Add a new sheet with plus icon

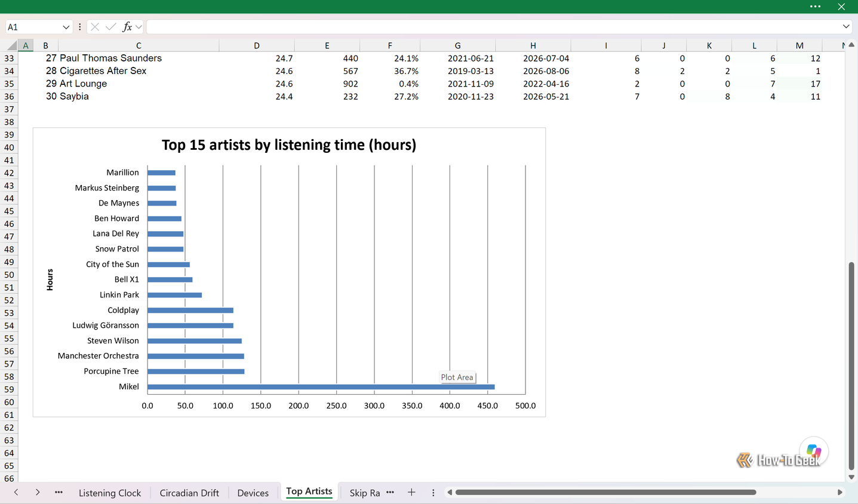click(x=411, y=492)
